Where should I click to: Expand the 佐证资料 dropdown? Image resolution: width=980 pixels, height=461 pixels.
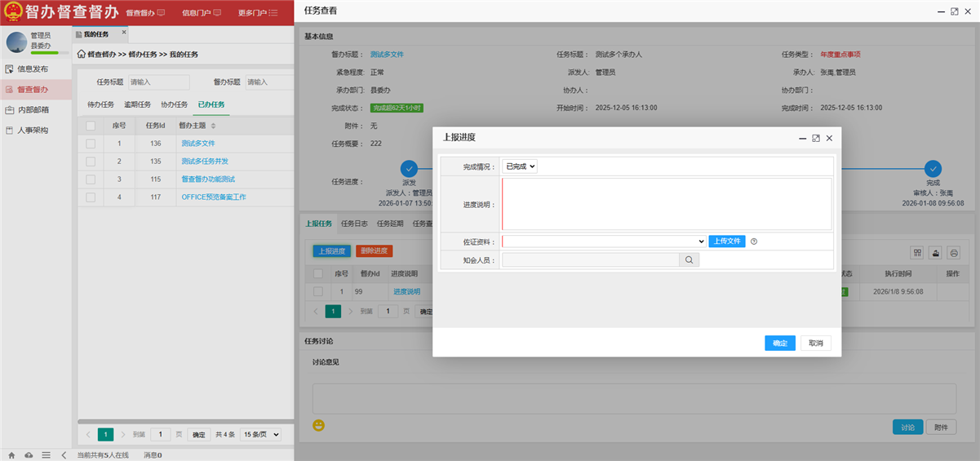tap(604, 242)
